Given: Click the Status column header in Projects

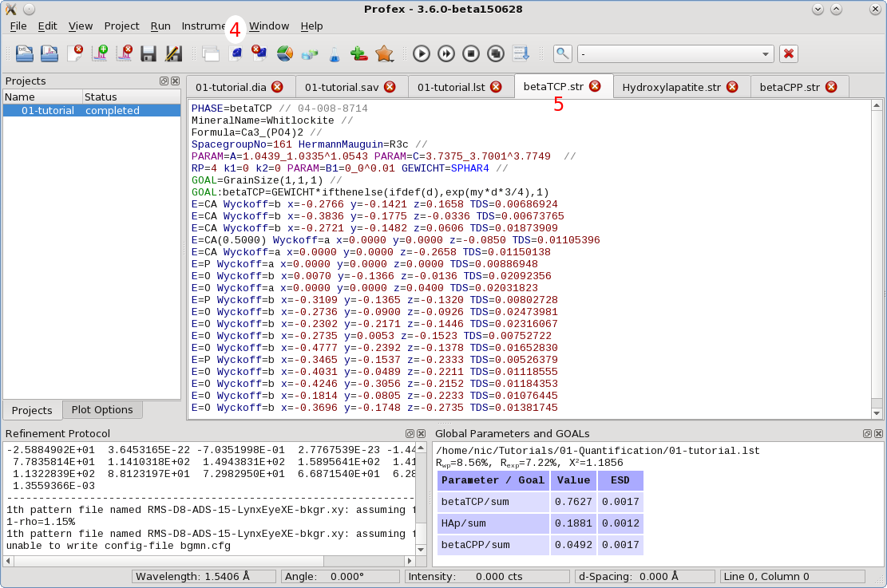Looking at the screenshot, I should pyautogui.click(x=131, y=97).
